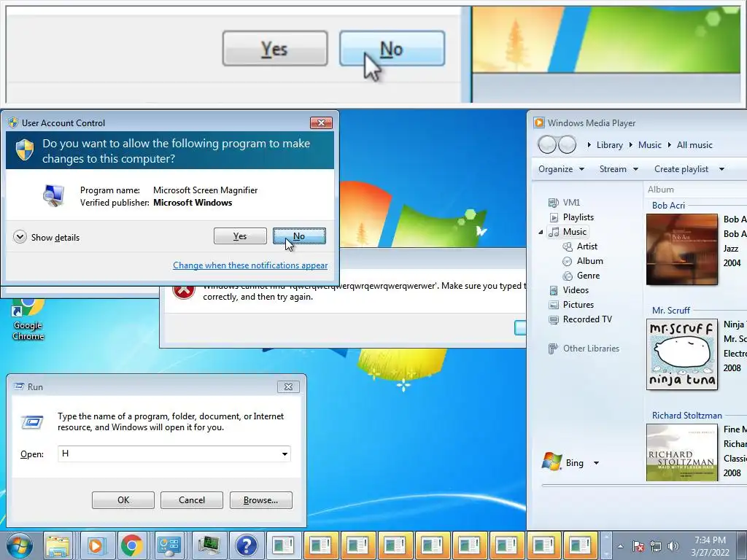Click OK in the Run dialog
Viewport: 747px width, 560px height.
(x=123, y=500)
